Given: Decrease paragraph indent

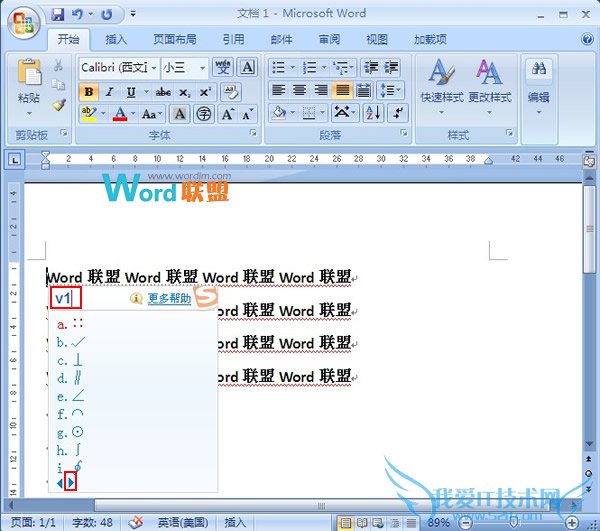Looking at the screenshot, I should tap(371, 68).
